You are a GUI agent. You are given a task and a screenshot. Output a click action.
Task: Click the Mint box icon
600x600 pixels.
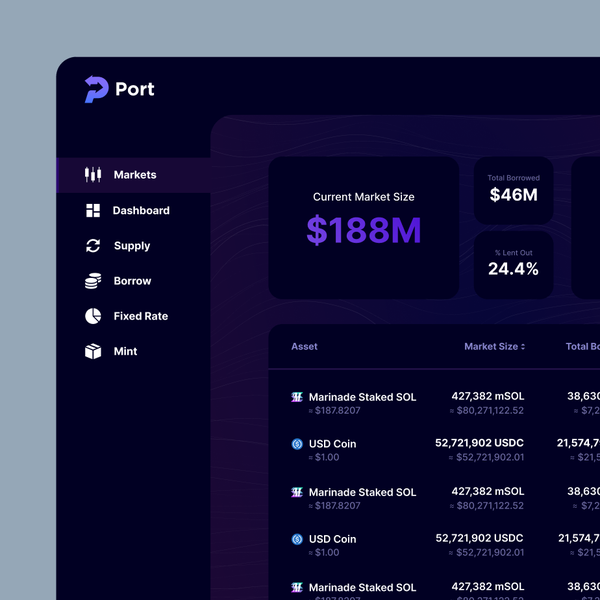tap(93, 351)
